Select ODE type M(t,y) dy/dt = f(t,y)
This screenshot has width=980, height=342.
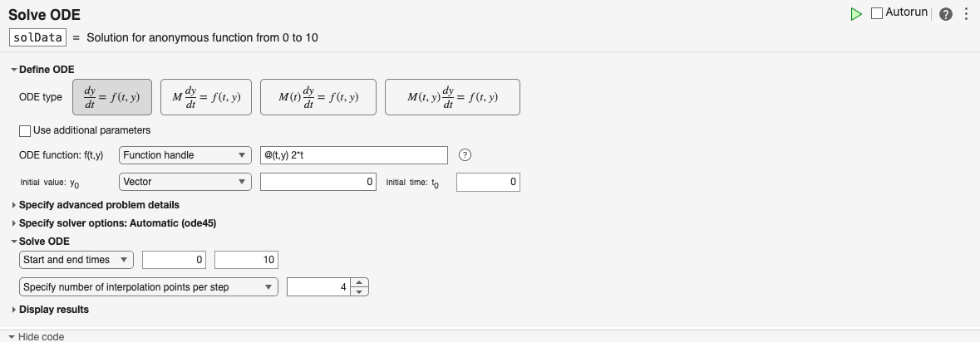click(452, 97)
